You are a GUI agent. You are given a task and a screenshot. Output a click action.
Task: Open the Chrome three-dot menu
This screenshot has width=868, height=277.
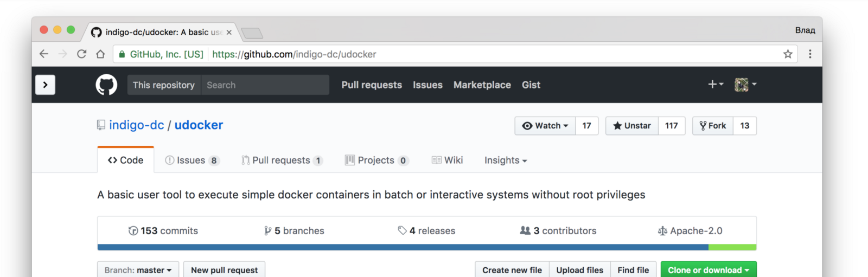tap(810, 54)
